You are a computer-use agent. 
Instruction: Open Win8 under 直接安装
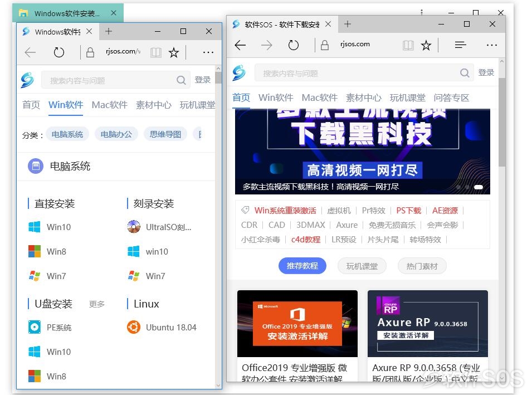[x=47, y=251]
